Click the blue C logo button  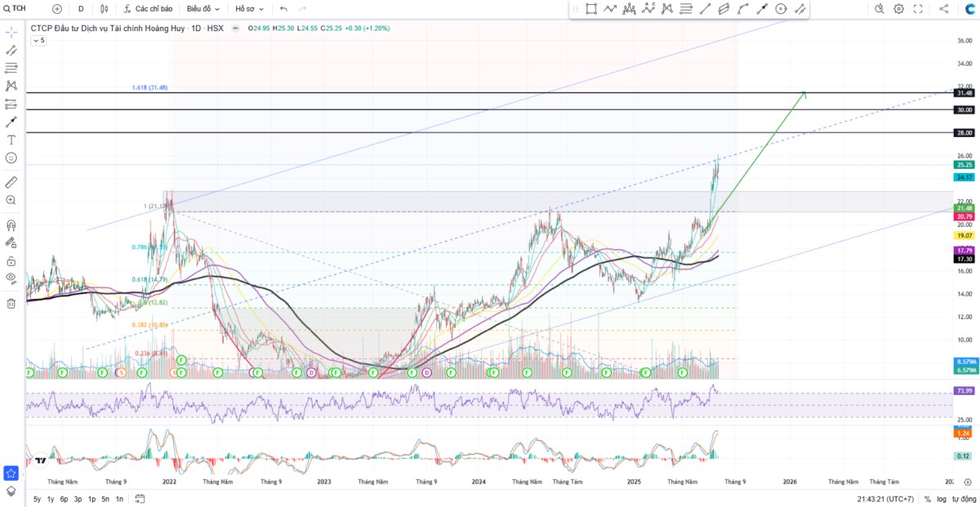(x=970, y=9)
